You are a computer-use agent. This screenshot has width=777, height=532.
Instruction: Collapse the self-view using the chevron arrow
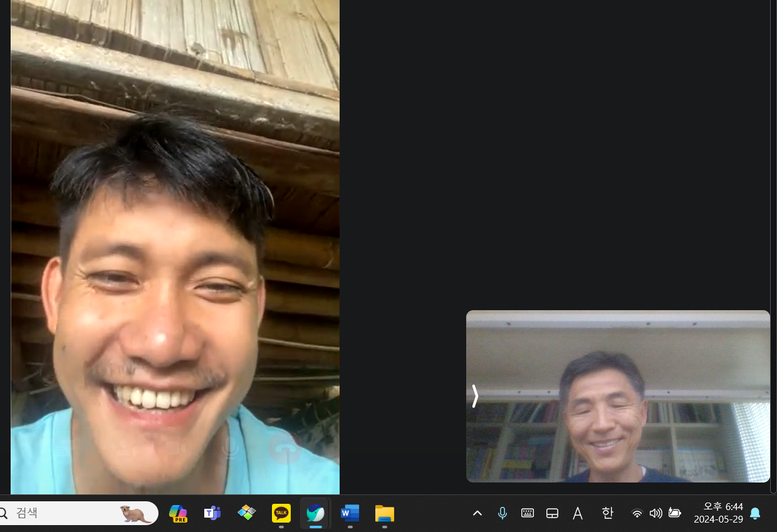475,396
